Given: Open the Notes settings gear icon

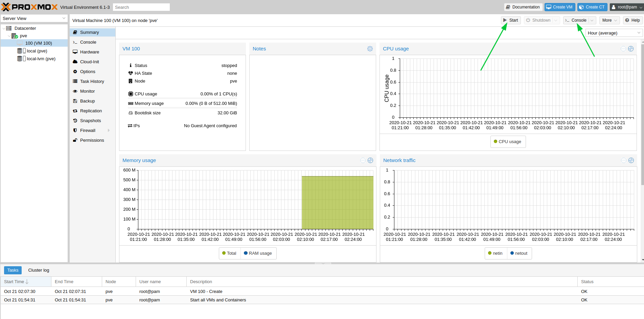Looking at the screenshot, I should click(x=370, y=49).
